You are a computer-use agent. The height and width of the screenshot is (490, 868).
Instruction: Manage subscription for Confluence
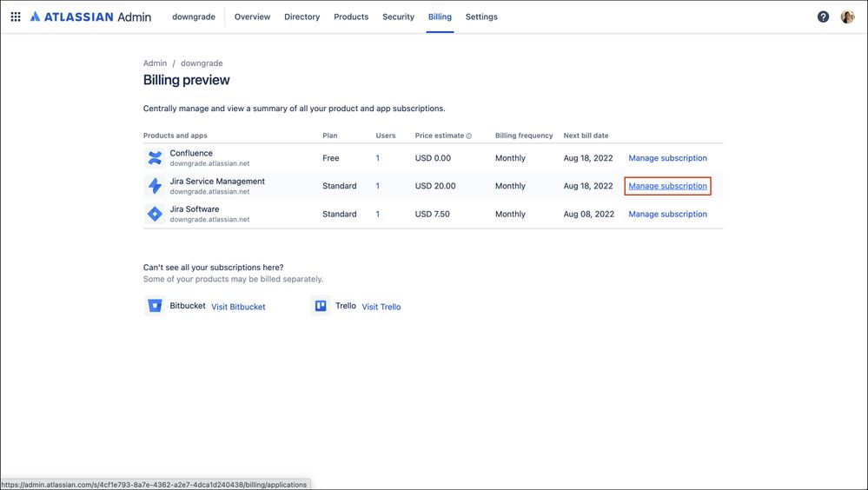[x=667, y=158]
